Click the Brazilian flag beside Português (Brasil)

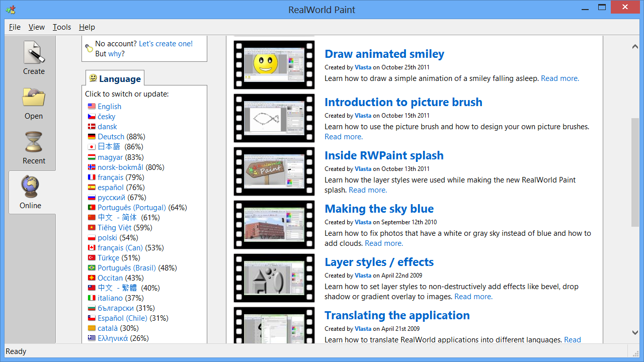[92, 267]
